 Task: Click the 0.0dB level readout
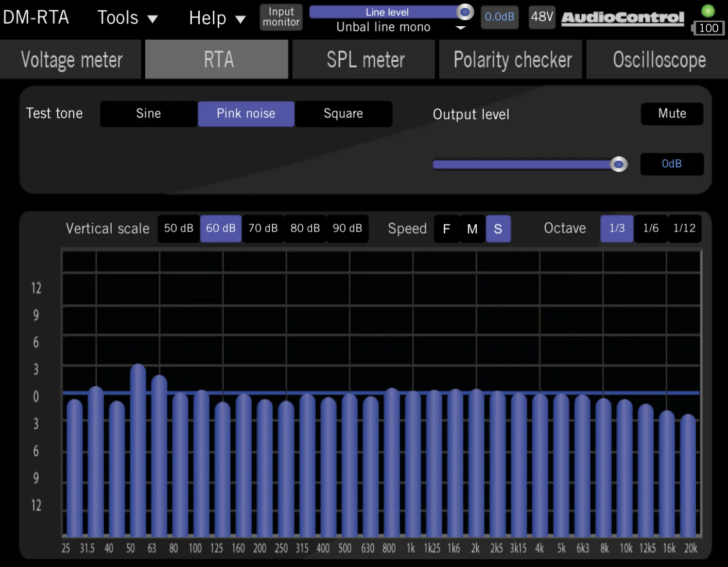(x=499, y=17)
